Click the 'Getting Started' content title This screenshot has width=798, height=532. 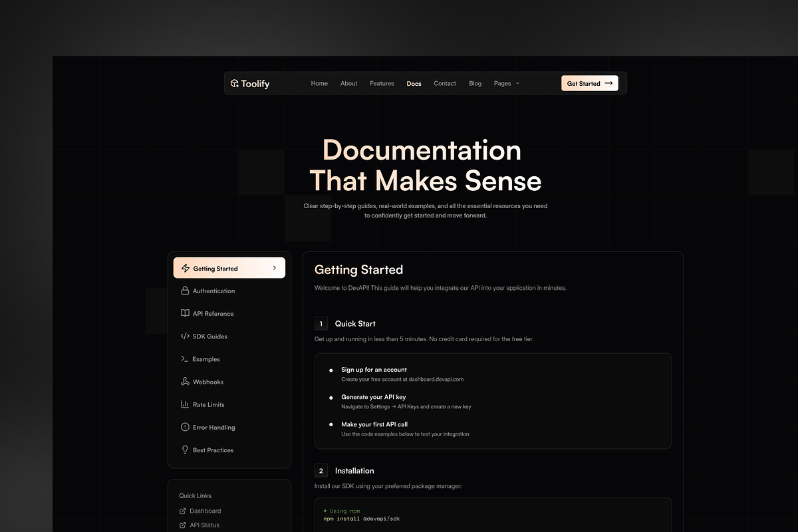(359, 269)
